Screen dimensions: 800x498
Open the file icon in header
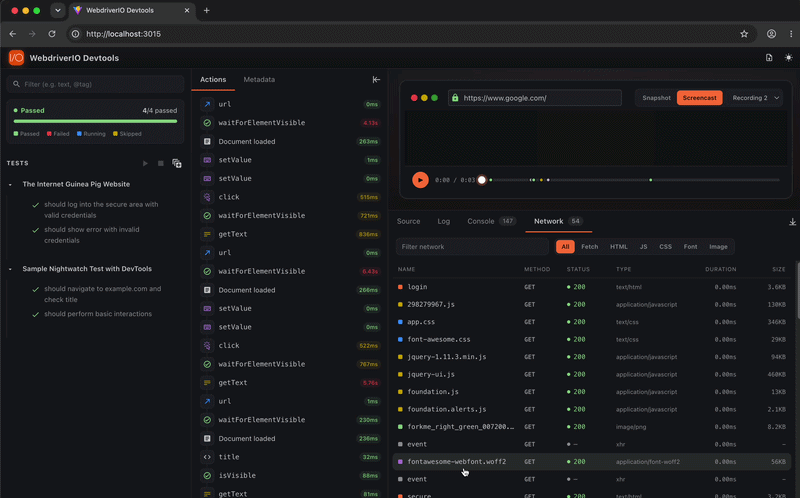(769, 58)
